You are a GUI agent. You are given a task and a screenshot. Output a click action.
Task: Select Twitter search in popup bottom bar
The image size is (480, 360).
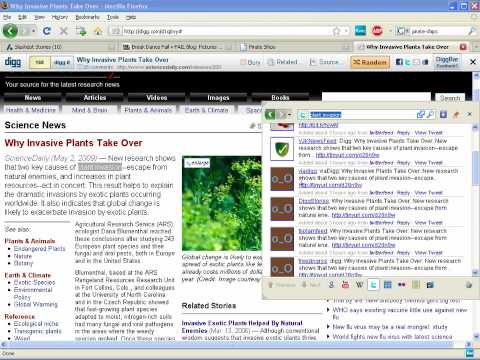(x=373, y=285)
